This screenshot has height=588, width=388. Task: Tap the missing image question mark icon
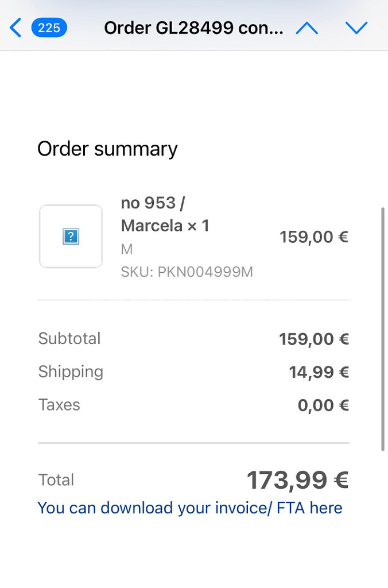(71, 236)
